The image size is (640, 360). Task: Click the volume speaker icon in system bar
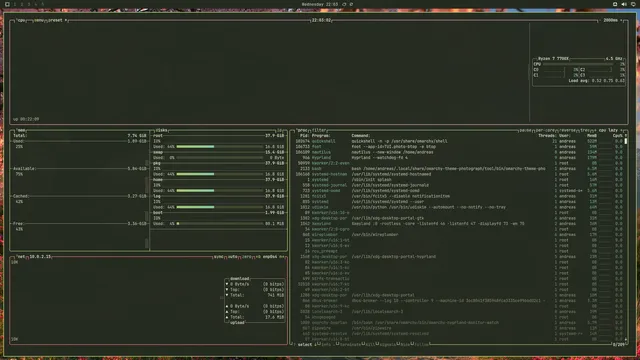tap(624, 4)
